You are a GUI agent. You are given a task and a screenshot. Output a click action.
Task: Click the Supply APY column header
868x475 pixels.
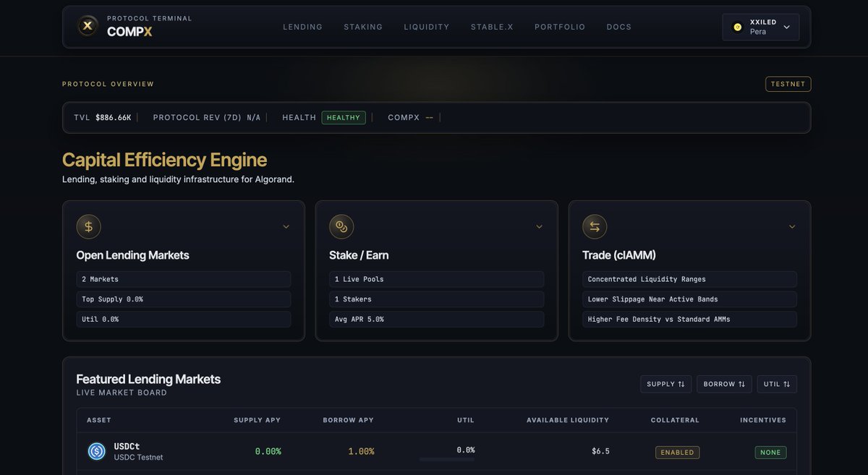[x=257, y=420]
